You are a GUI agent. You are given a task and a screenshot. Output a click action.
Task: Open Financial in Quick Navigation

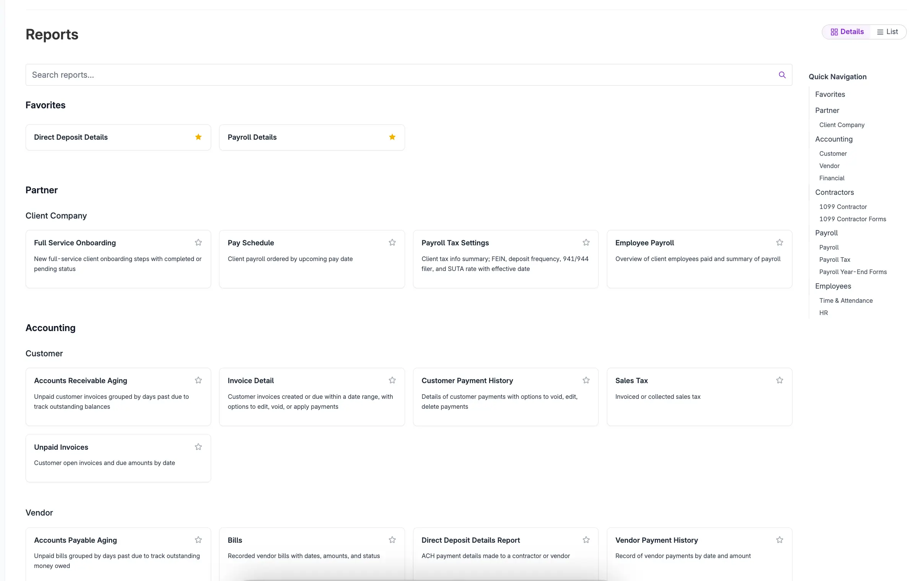[831, 178]
